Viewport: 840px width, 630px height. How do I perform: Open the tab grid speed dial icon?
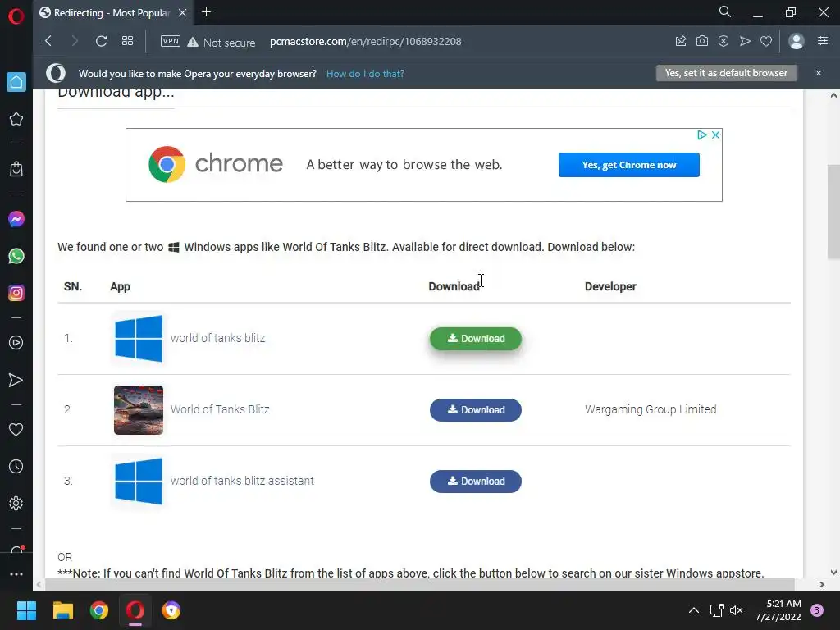pos(127,41)
